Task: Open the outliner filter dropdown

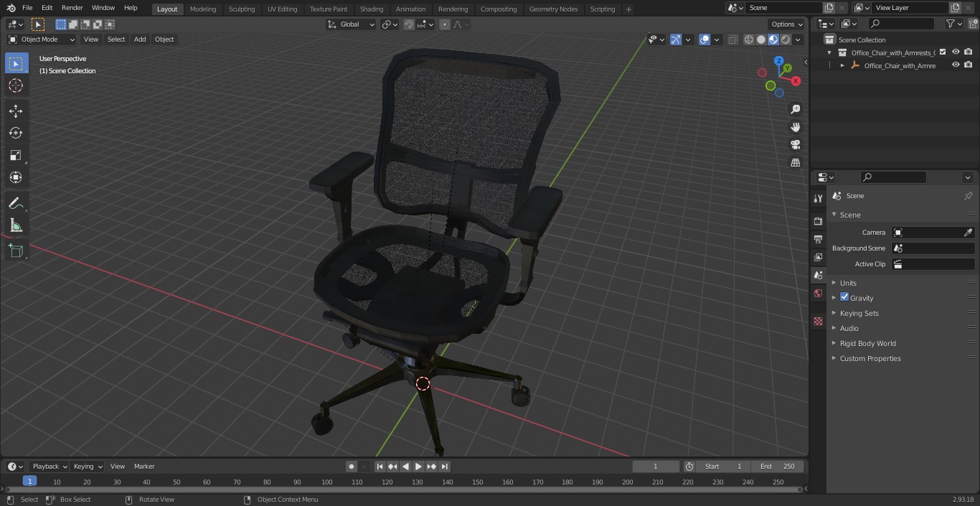Action: 953,24
